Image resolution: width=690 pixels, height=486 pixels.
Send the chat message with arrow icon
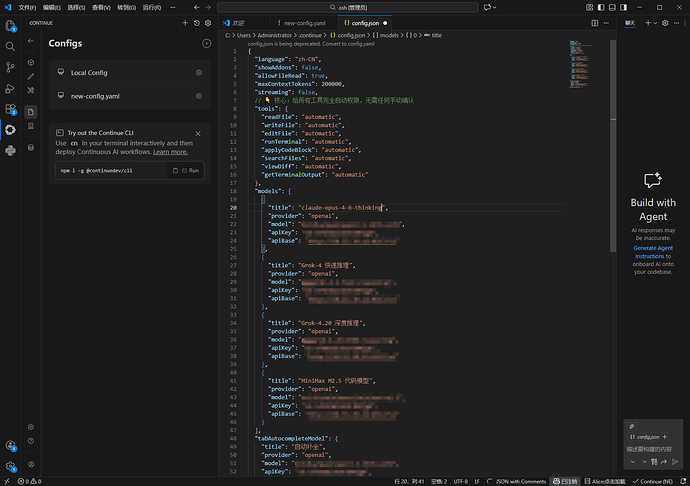click(675, 462)
